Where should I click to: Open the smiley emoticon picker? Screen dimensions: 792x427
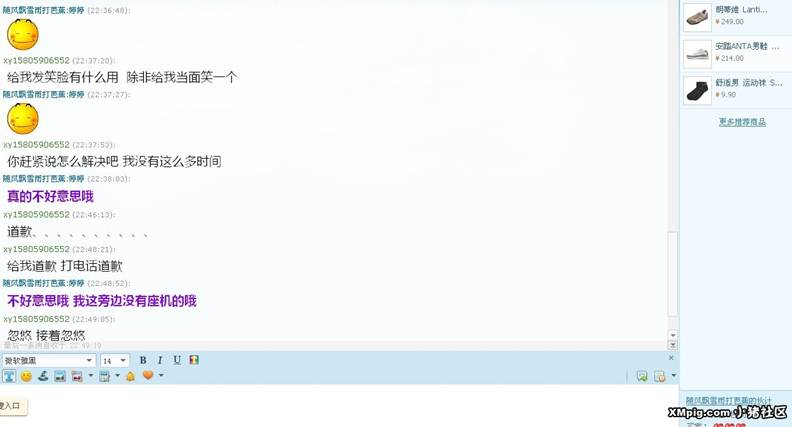point(26,376)
